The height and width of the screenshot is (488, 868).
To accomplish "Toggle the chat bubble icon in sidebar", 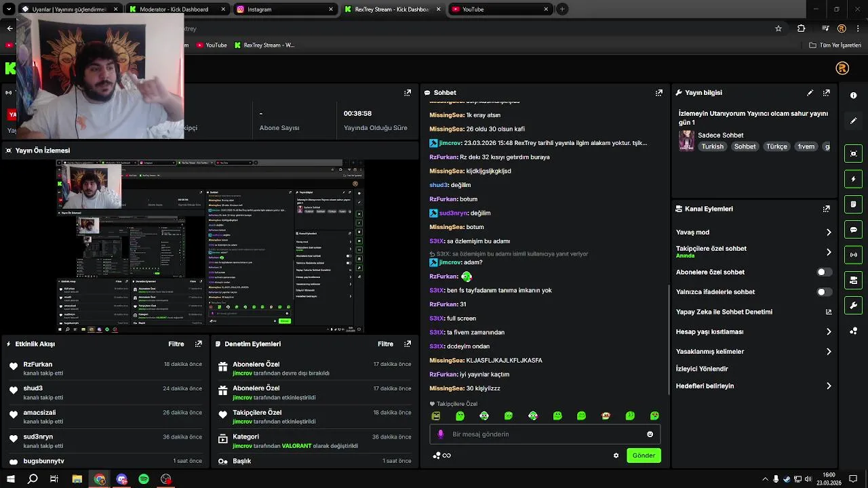I will pos(853,230).
